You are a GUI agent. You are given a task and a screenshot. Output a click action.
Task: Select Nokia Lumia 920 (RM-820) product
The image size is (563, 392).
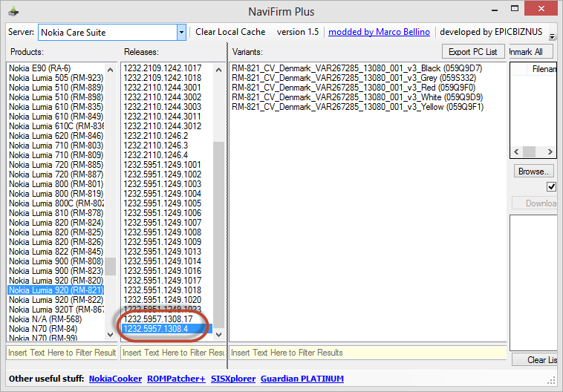pyautogui.click(x=56, y=281)
